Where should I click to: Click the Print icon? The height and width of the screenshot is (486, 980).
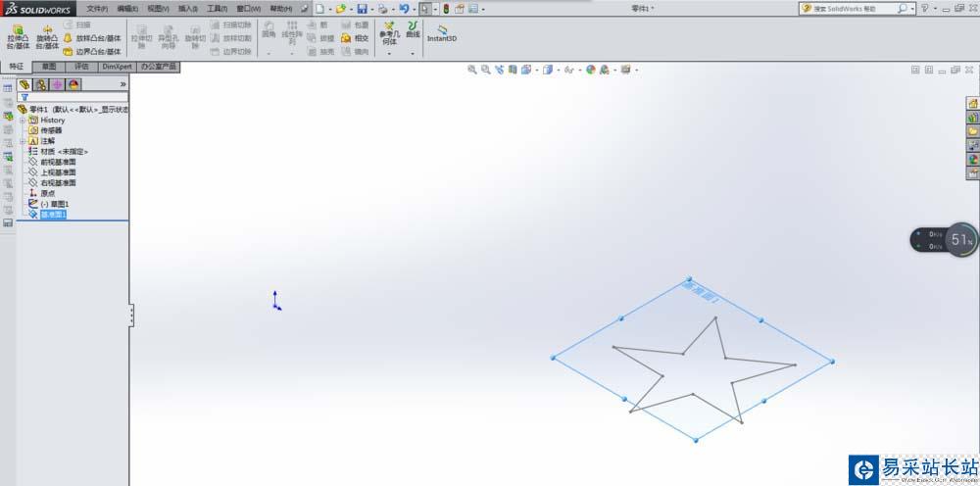coord(382,9)
